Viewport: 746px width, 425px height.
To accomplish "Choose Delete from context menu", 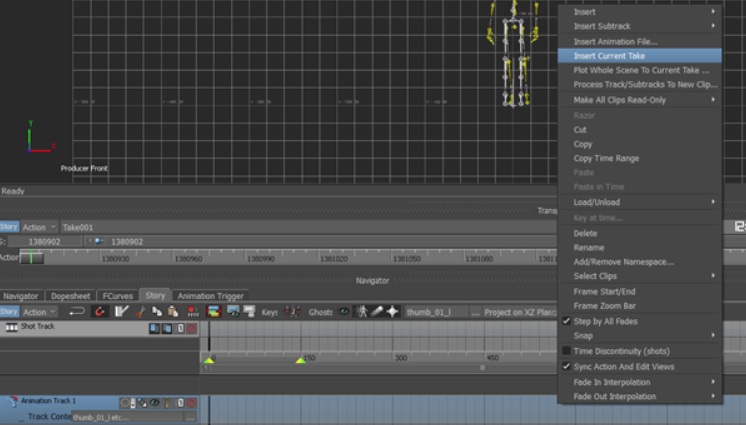I will (640, 233).
